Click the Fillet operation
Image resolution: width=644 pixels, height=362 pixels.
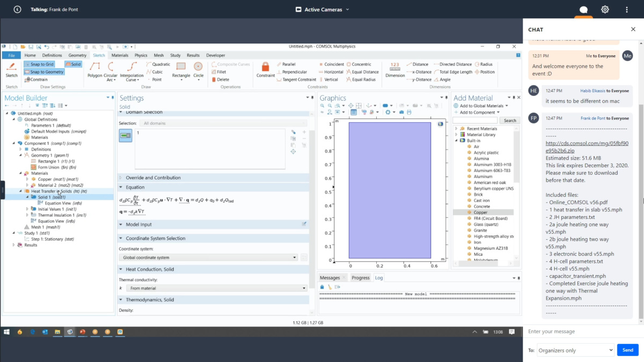tap(218, 72)
